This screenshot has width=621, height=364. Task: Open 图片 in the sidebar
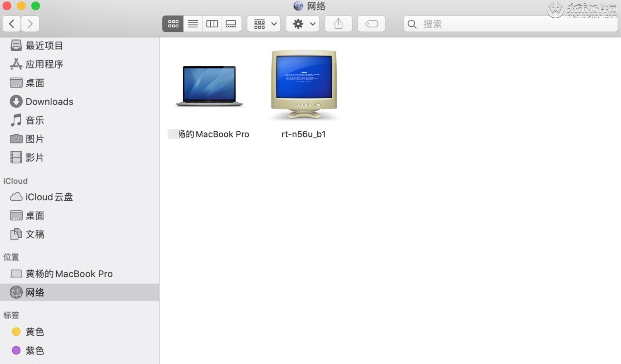(80, 139)
